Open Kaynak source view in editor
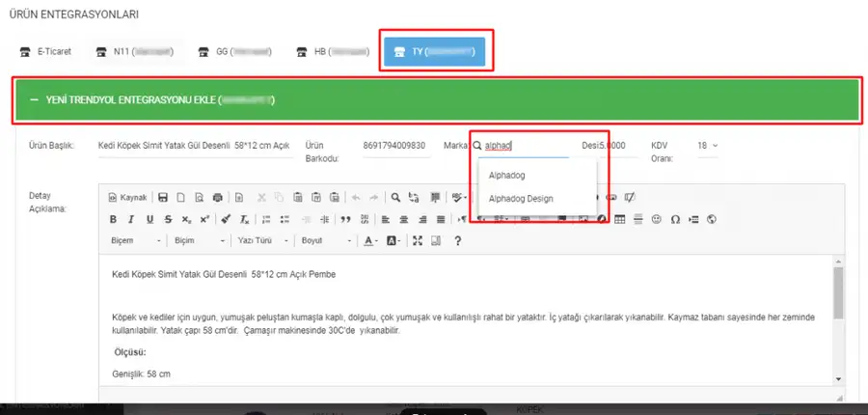Viewport: 868px width, 415px height. (x=128, y=197)
